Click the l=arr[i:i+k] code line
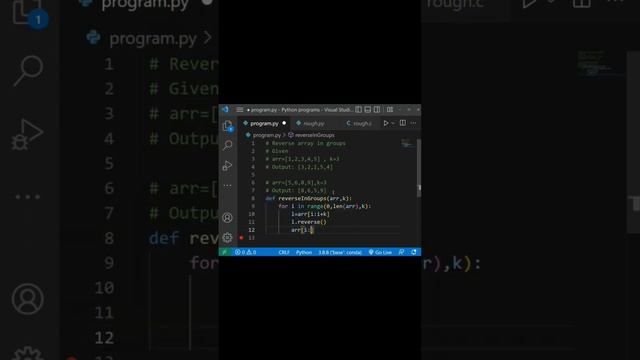The image size is (640, 360). click(x=310, y=214)
